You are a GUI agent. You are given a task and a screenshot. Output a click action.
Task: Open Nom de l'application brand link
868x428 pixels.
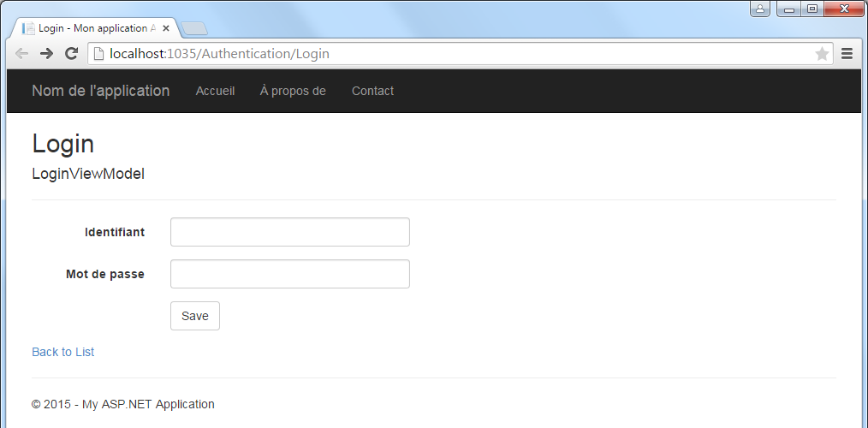(x=101, y=91)
